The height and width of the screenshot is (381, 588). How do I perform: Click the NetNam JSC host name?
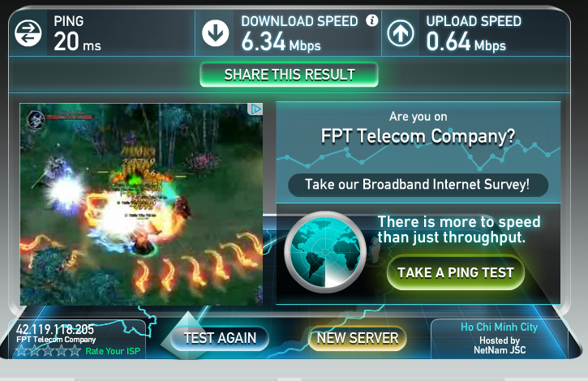pos(500,350)
